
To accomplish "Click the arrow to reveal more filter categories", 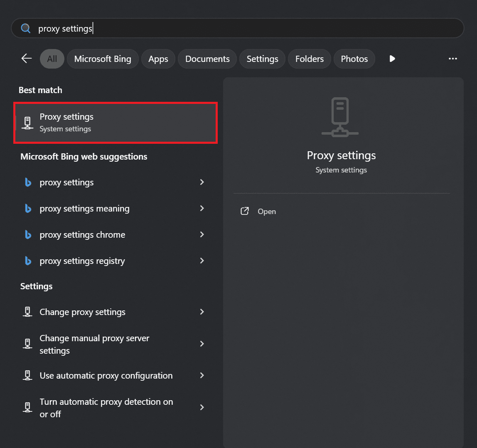I will pyautogui.click(x=392, y=59).
